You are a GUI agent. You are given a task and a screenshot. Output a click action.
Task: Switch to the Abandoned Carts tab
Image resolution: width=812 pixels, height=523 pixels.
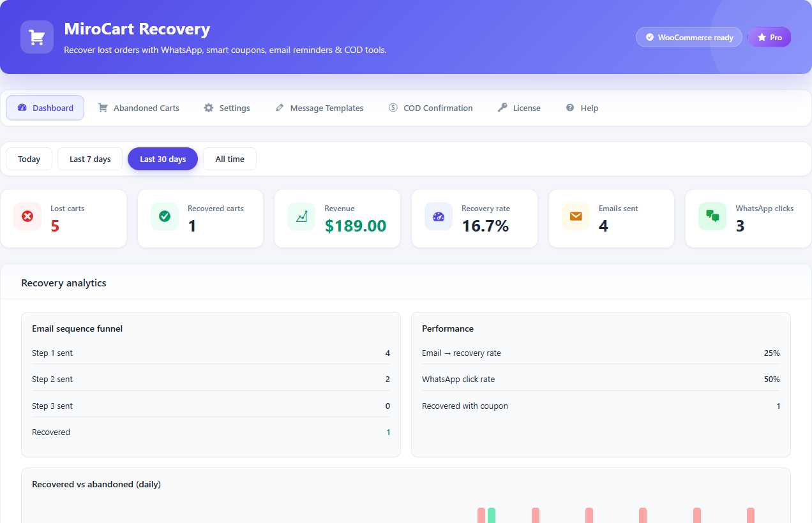click(139, 108)
